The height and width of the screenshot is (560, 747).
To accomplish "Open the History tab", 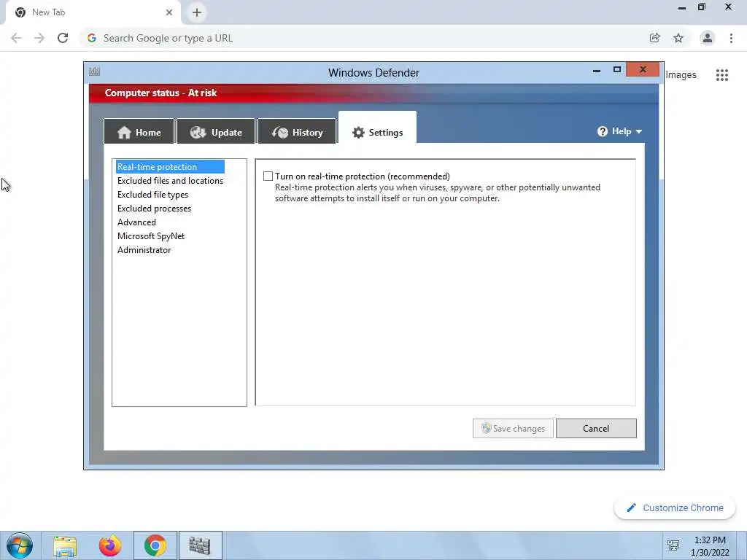I will tap(297, 132).
